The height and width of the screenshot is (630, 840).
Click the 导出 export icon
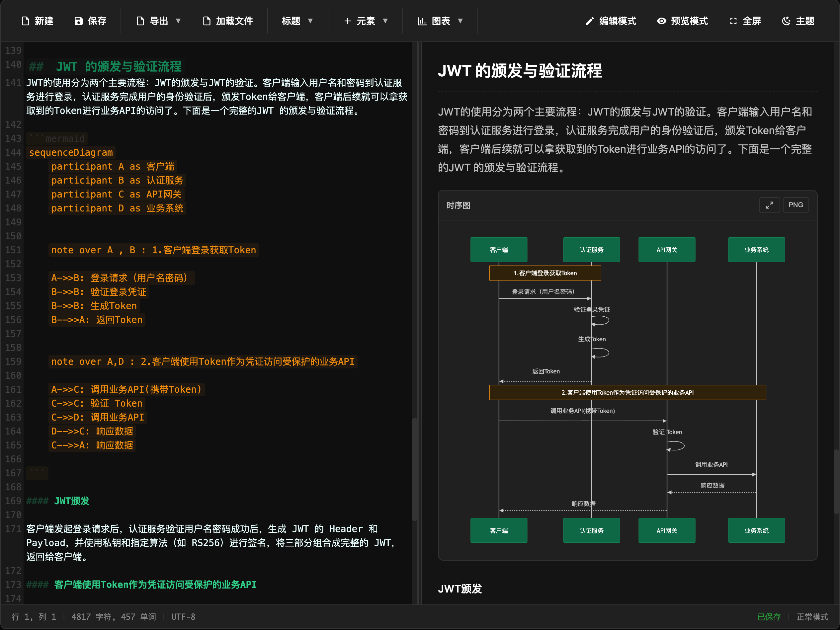point(140,21)
